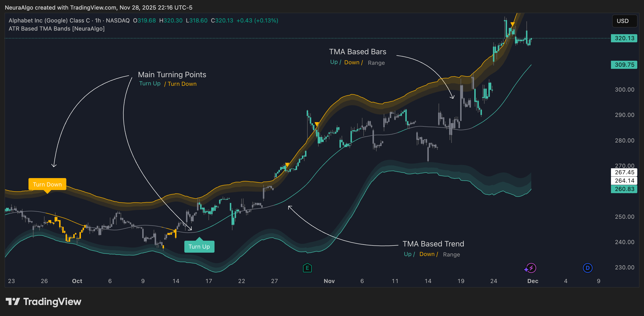The image size is (644, 316).
Task: Click the Turn Down signal label
Action: (x=47, y=185)
